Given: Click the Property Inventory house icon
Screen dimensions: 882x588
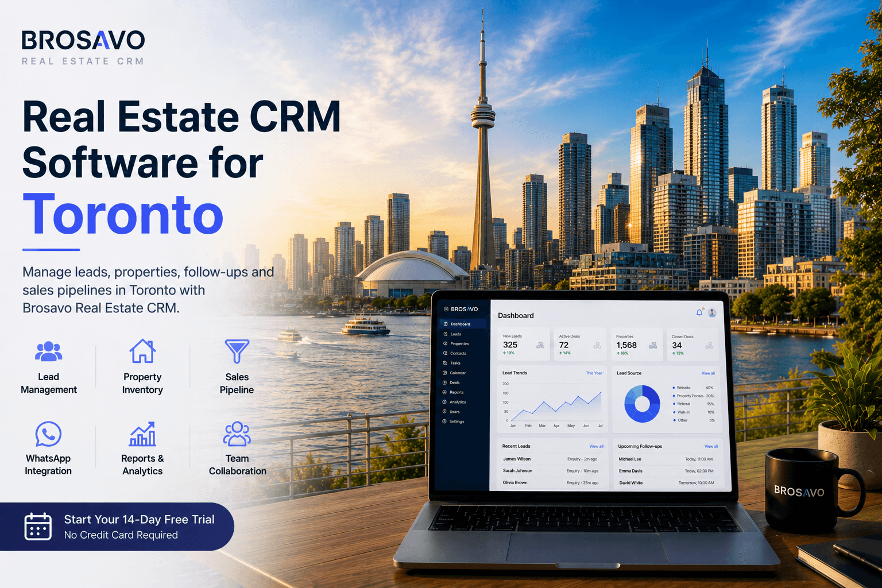Looking at the screenshot, I should click(x=142, y=351).
